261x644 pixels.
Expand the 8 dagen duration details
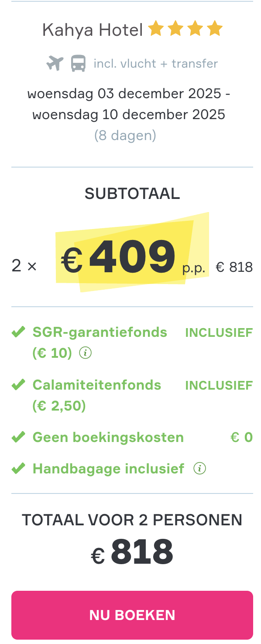point(125,135)
